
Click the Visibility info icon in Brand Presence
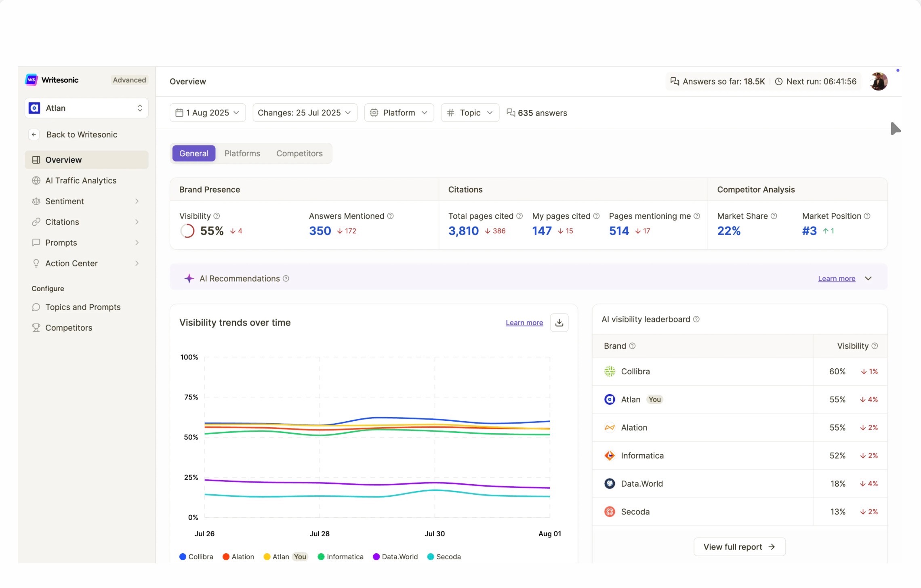(217, 216)
